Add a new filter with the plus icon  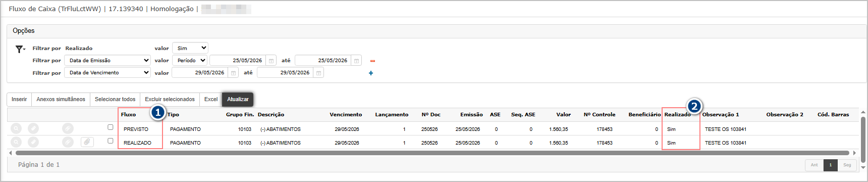point(371,73)
